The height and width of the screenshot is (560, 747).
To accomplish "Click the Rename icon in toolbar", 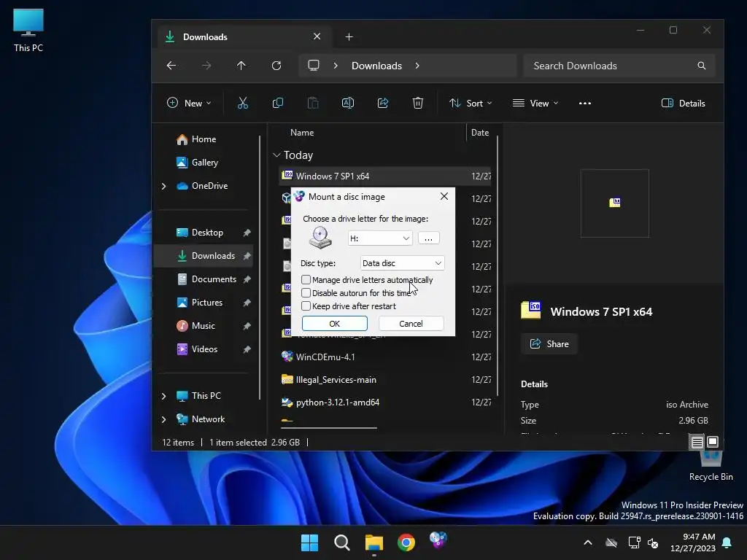I will pyautogui.click(x=348, y=103).
